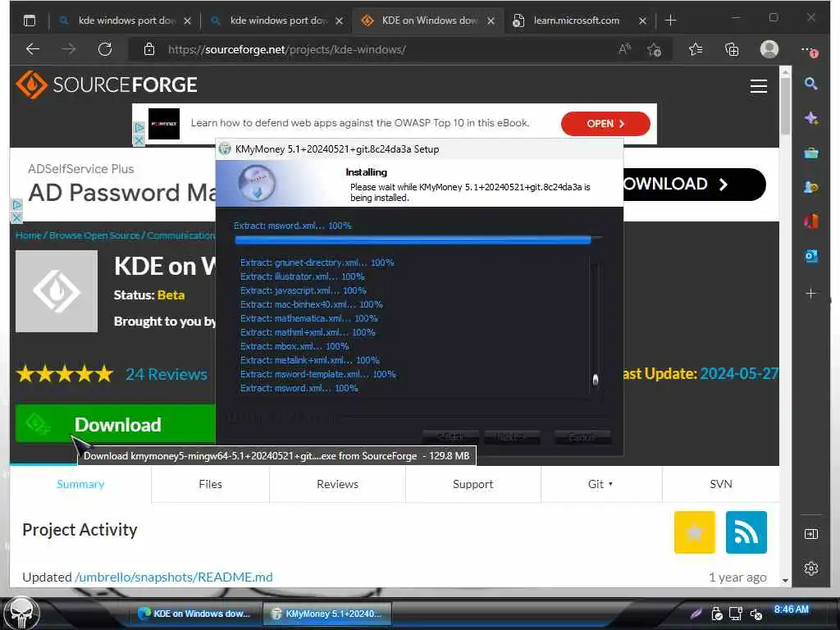
Task: Open the Microsoft 365 sidebar icon
Action: (x=811, y=221)
